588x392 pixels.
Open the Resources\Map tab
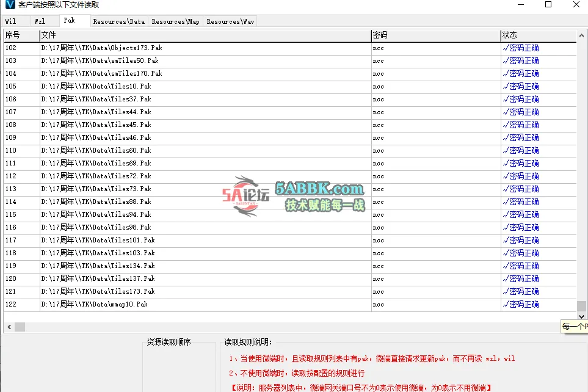point(175,21)
